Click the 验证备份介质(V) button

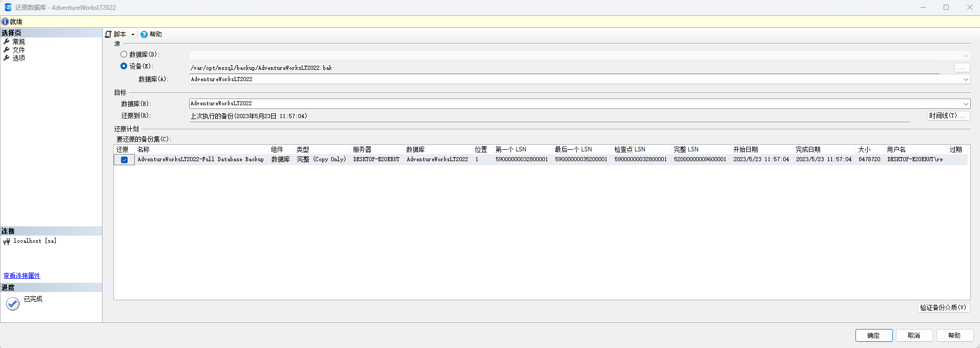coord(943,307)
